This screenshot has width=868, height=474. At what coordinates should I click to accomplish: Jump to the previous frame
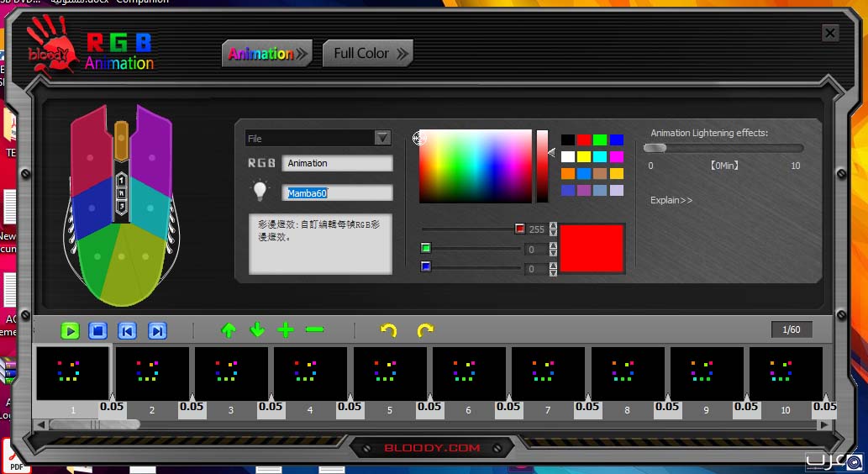pyautogui.click(x=127, y=331)
